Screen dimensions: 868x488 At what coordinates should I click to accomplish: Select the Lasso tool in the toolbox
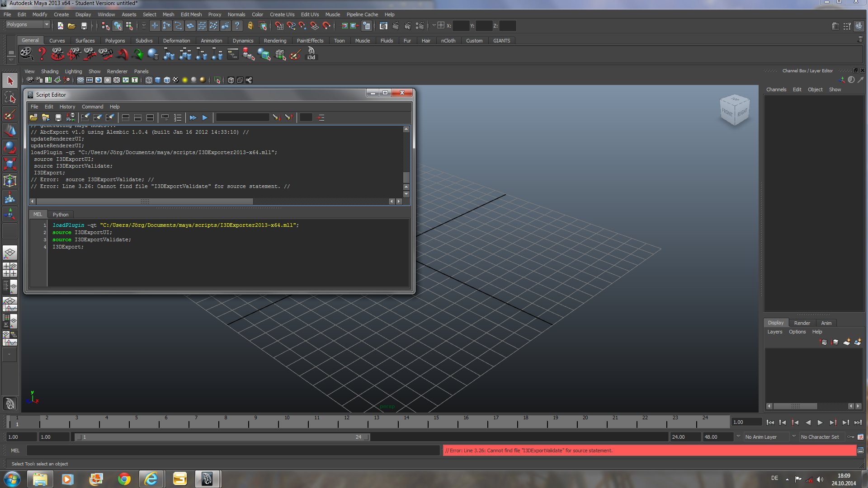pyautogui.click(x=10, y=98)
